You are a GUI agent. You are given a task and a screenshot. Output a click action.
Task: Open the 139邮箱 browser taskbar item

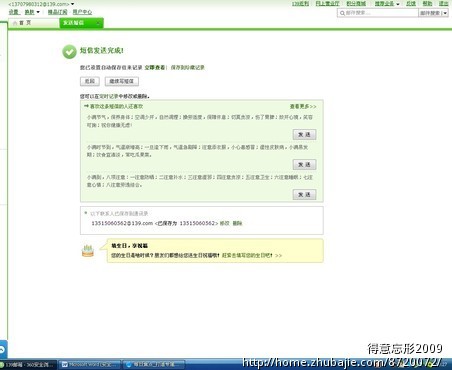[28, 365]
